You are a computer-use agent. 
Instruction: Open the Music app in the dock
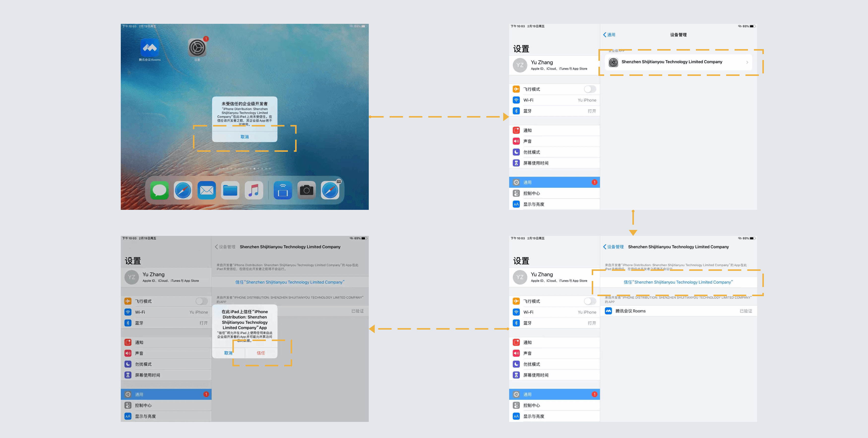pyautogui.click(x=254, y=190)
